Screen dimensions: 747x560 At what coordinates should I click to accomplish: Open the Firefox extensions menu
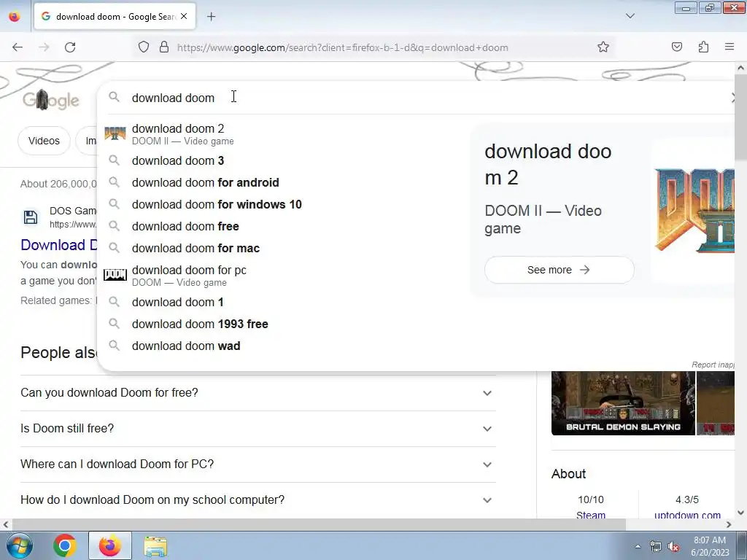pos(703,47)
